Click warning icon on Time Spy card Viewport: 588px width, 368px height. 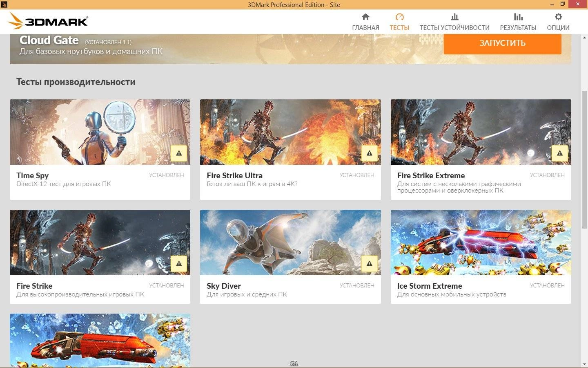click(x=179, y=153)
